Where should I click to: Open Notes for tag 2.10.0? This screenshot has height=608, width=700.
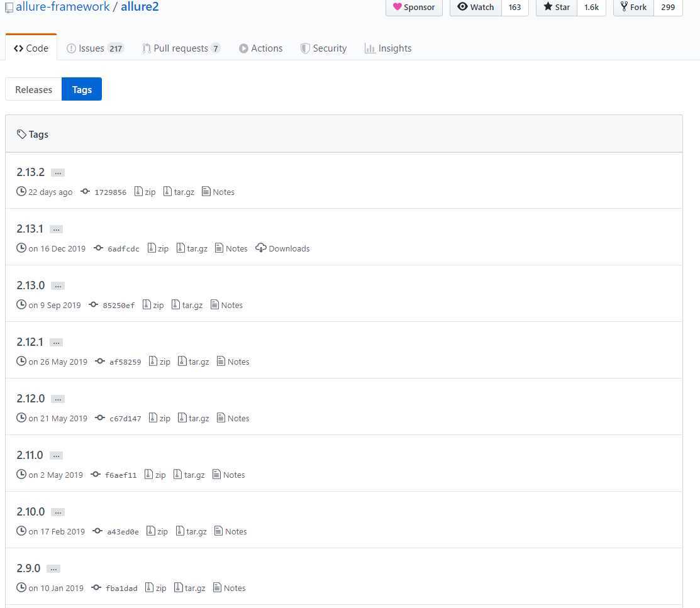(230, 532)
